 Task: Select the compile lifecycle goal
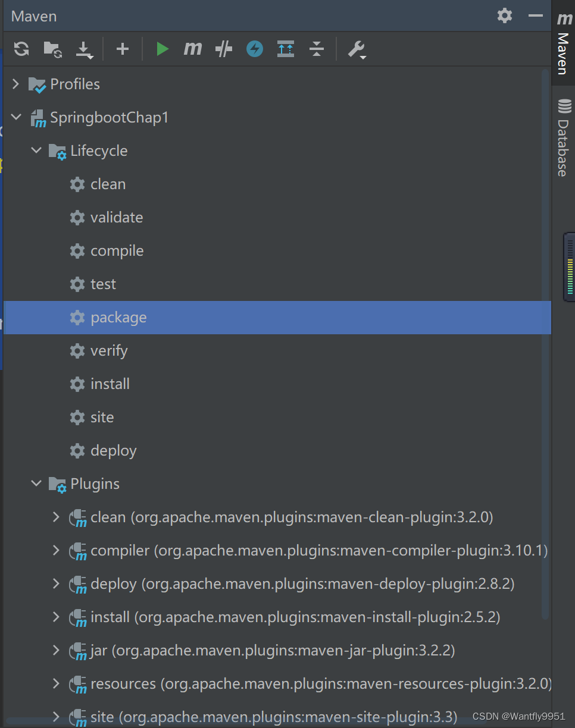point(277,250)
